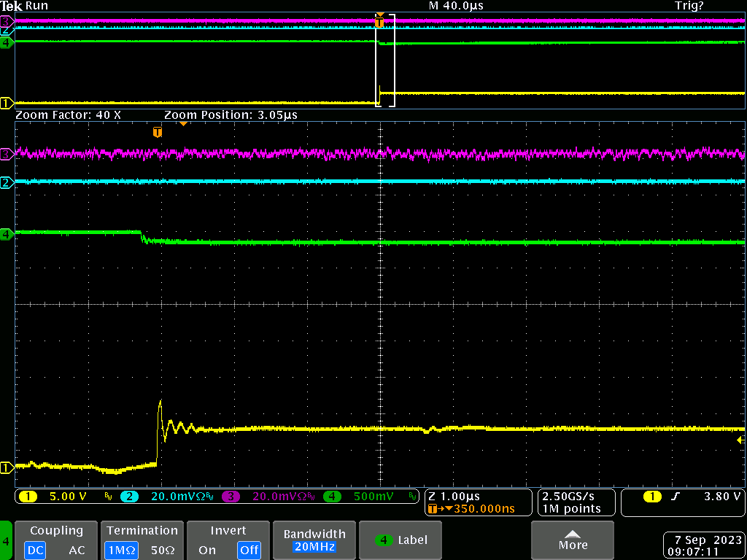Click channel 1 yellow marker in zoomed waveform view

tap(7, 467)
